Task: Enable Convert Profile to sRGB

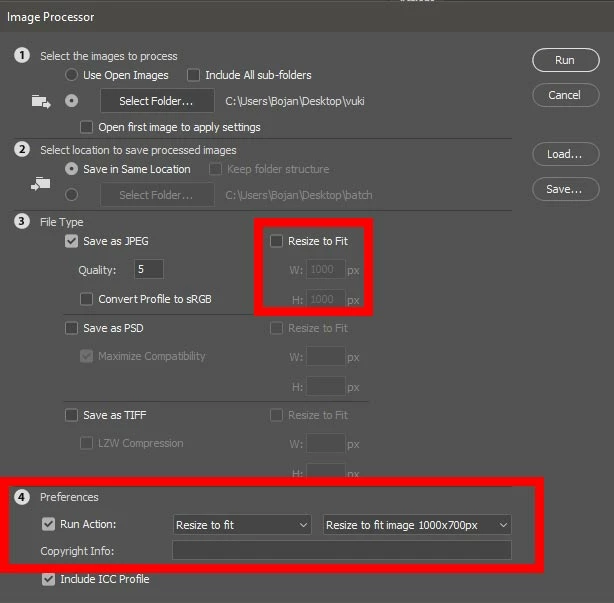Action: coord(86,299)
